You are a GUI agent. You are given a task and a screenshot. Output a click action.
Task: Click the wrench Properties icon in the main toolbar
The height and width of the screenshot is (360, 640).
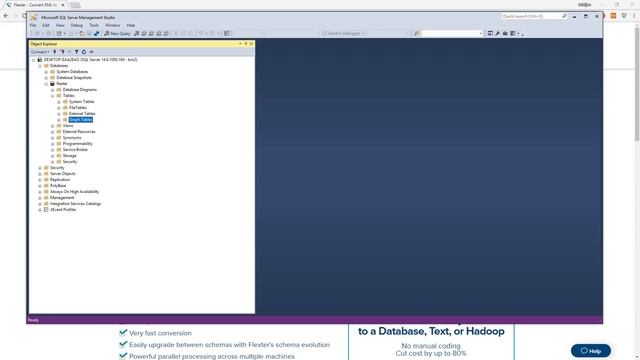(498, 33)
